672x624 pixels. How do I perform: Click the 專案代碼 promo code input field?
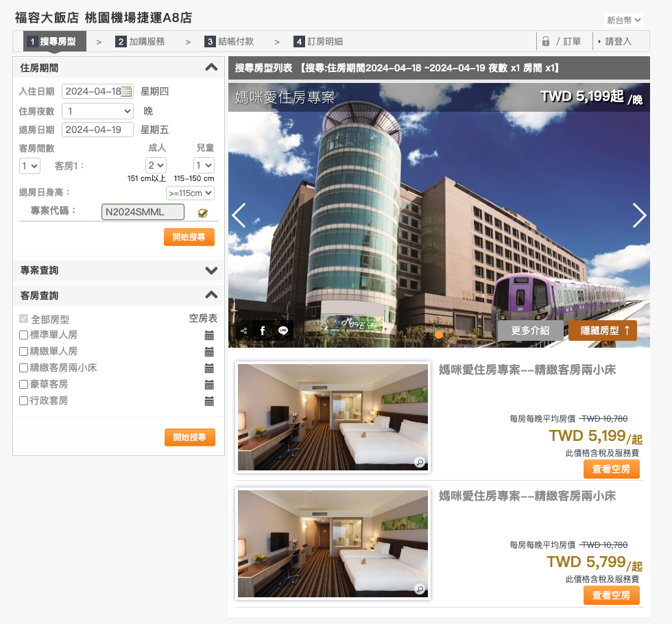click(143, 212)
